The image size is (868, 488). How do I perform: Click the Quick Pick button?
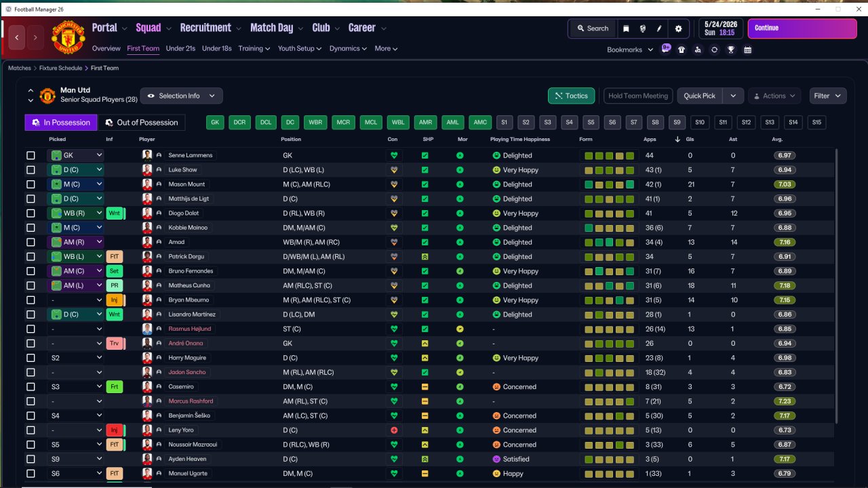click(x=700, y=96)
